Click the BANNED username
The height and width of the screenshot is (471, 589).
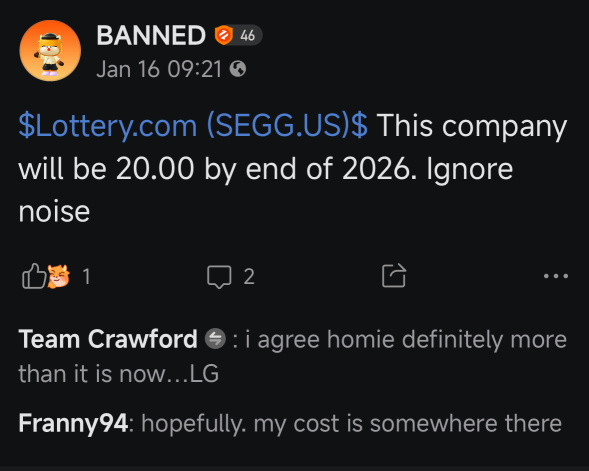tap(151, 36)
